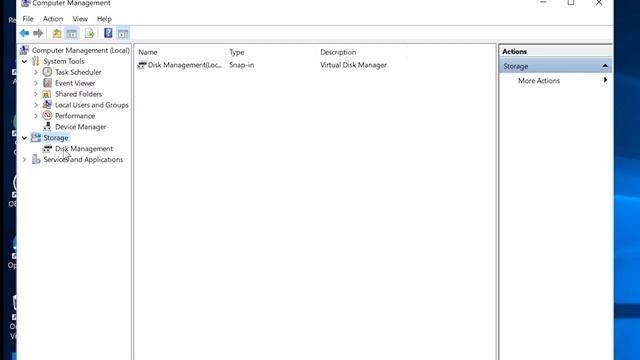Viewport: 640px width, 360px height.
Task: Select the Disk Management(Loc... list row name
Action: pos(185,65)
